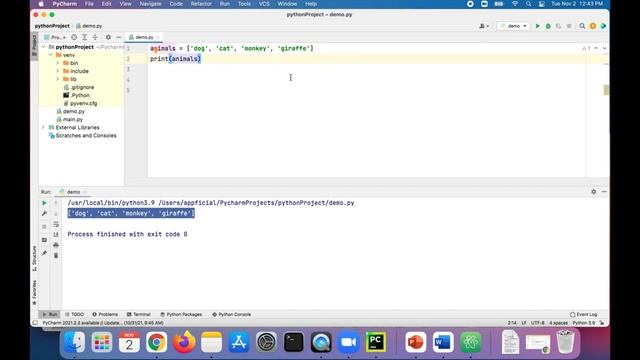Click the Python 3.9 interpreter in status bar
640x360 pixels.
[x=584, y=323]
